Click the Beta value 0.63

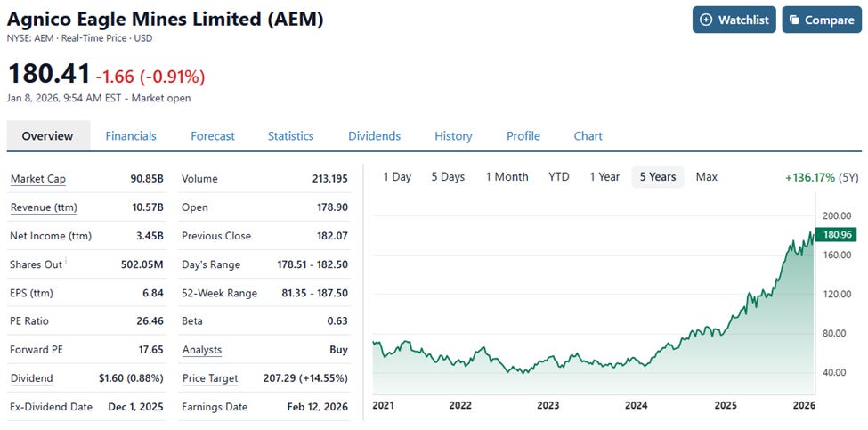[337, 321]
